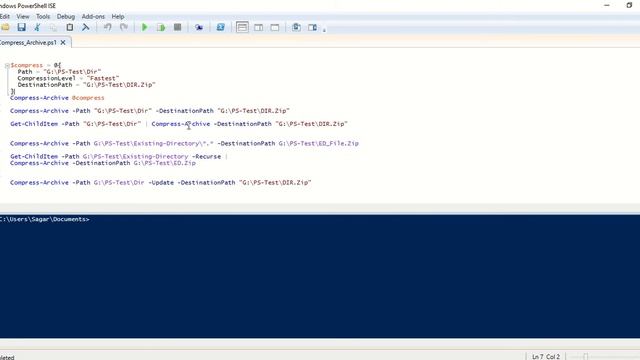The width and height of the screenshot is (640, 360).
Task: Click the '@compress' splat argument
Action: pyautogui.click(x=88, y=98)
